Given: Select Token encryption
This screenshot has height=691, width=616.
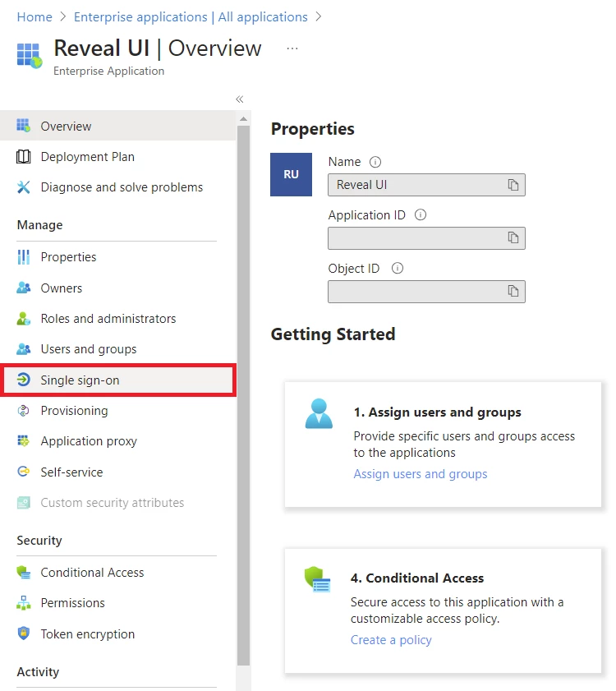Looking at the screenshot, I should click(117, 633).
